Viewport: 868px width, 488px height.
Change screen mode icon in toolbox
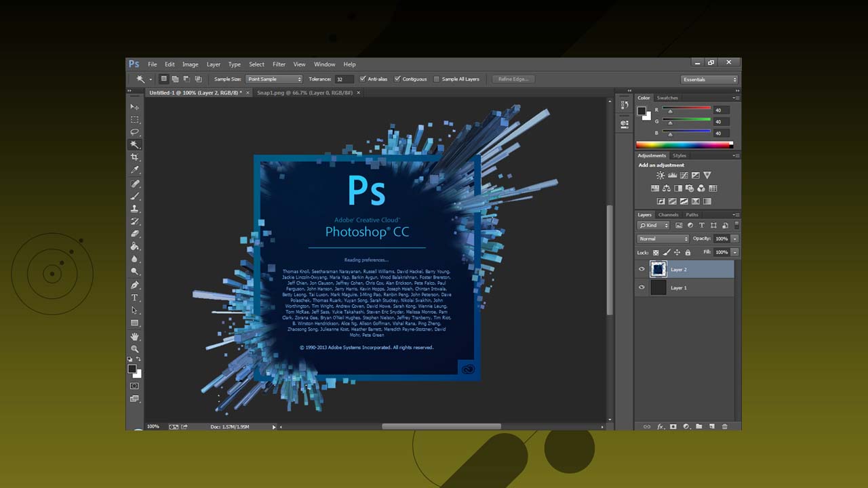tap(134, 399)
